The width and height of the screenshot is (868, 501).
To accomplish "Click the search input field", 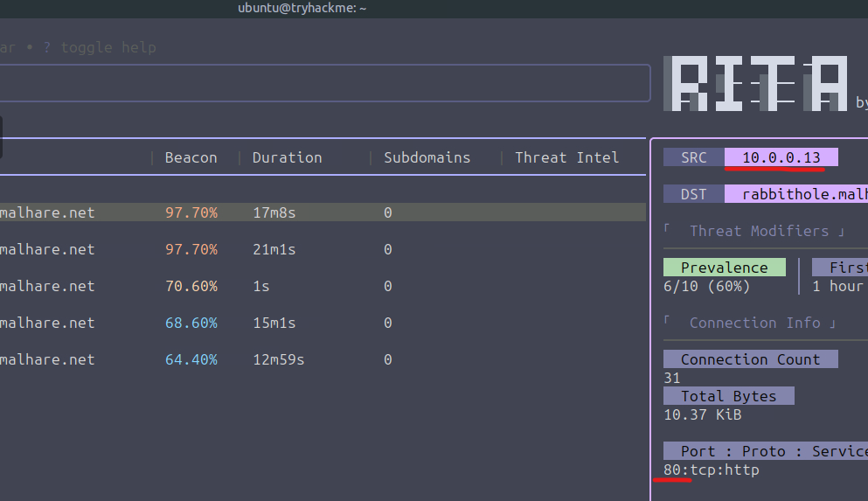I will 325,83.
